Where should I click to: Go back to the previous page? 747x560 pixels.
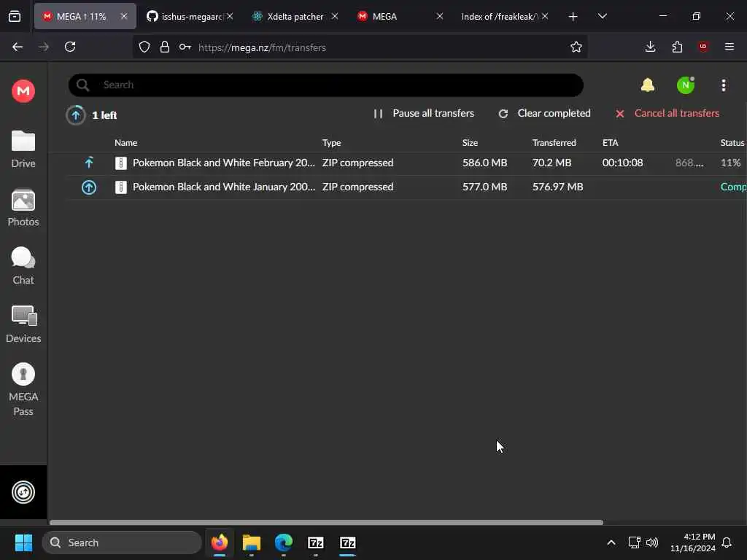coord(18,47)
